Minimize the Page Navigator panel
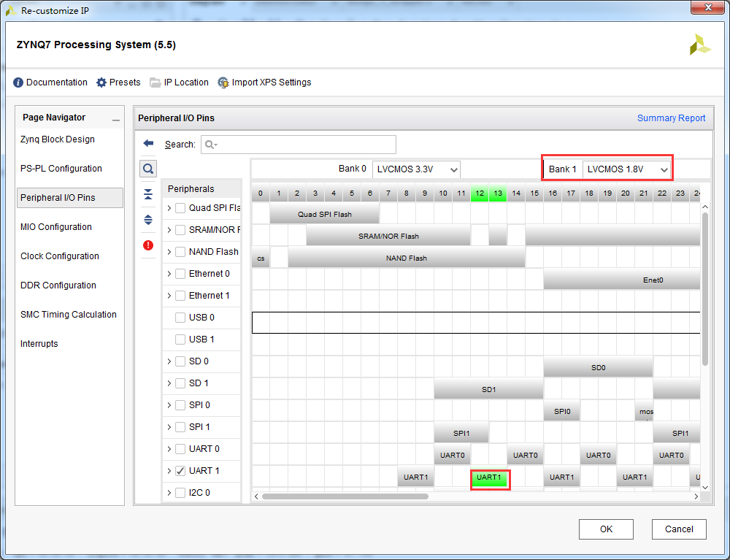This screenshot has width=730, height=560. click(x=116, y=120)
